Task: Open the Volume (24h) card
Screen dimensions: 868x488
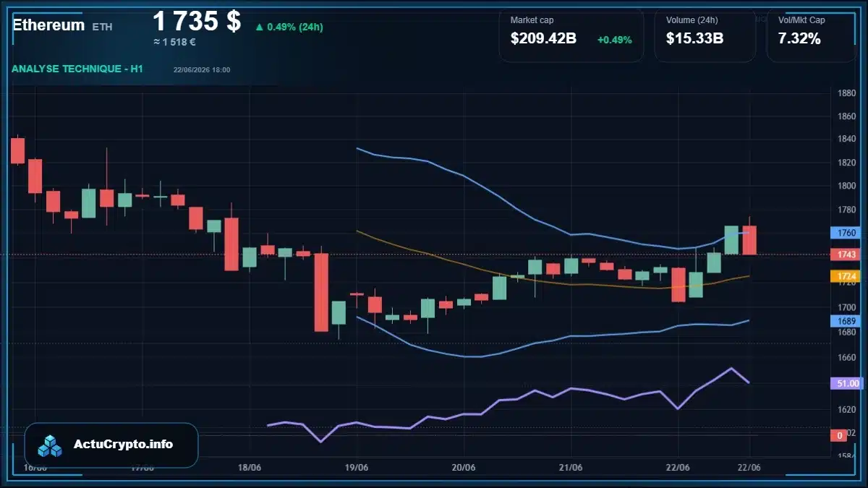Action: [705, 35]
